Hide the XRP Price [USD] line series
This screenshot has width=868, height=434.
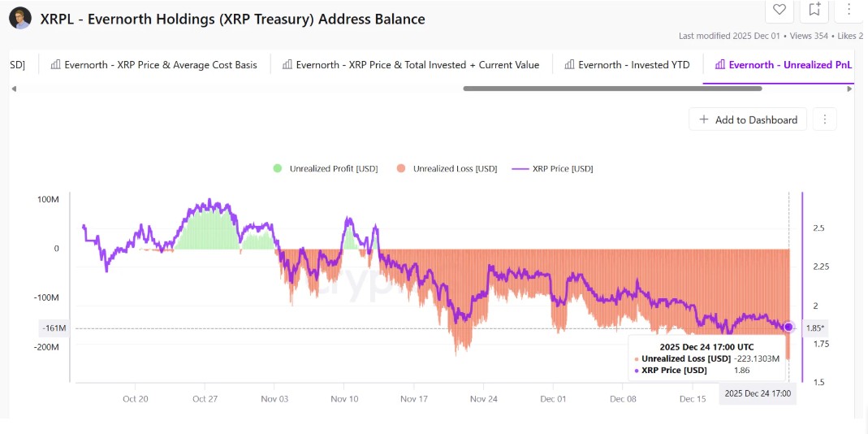(552, 169)
